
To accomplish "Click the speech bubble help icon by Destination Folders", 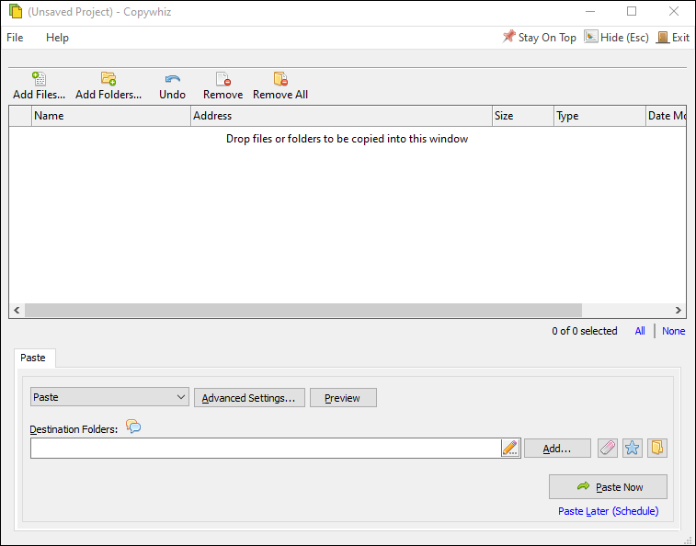I will pos(133,427).
